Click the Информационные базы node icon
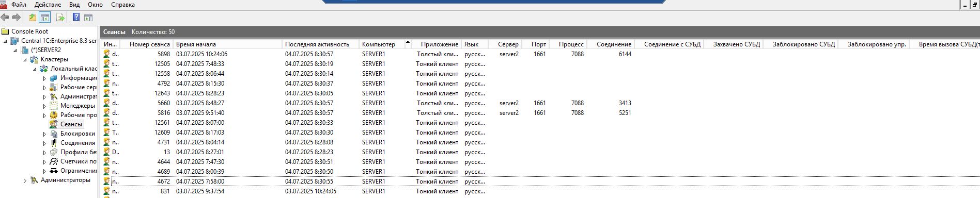 coord(54,78)
